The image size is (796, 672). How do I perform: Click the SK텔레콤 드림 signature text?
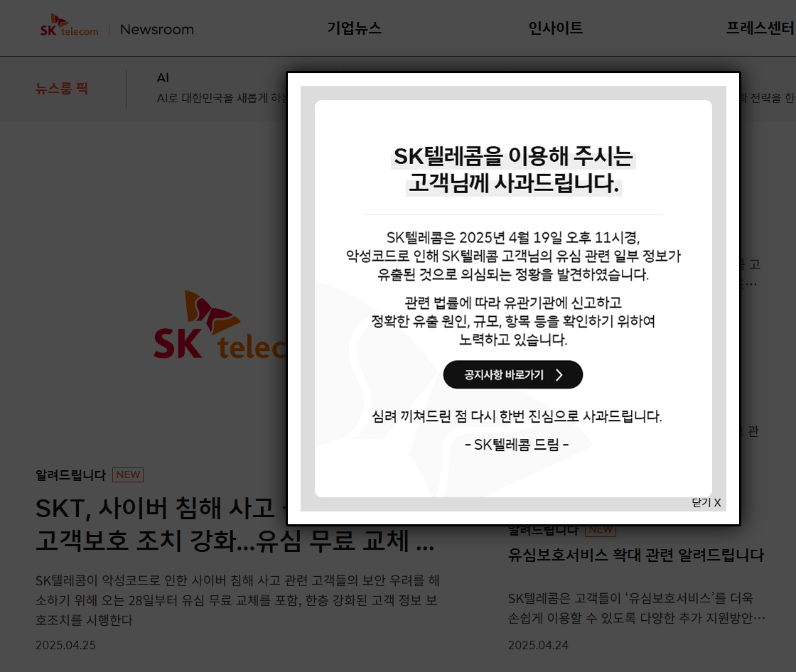tap(517, 445)
